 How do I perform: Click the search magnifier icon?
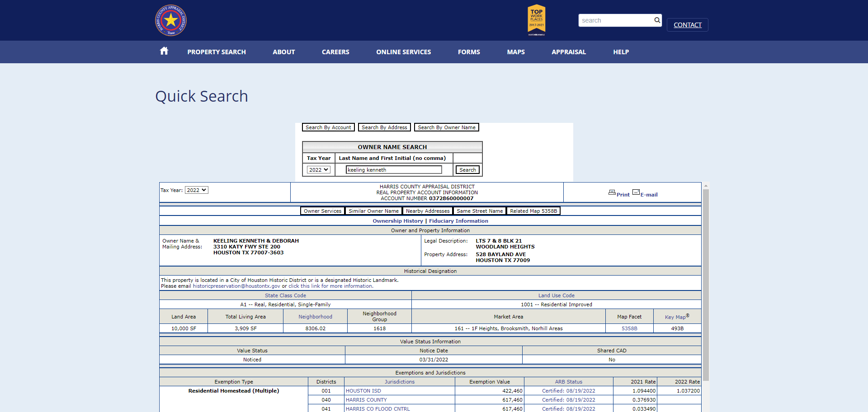[657, 20]
